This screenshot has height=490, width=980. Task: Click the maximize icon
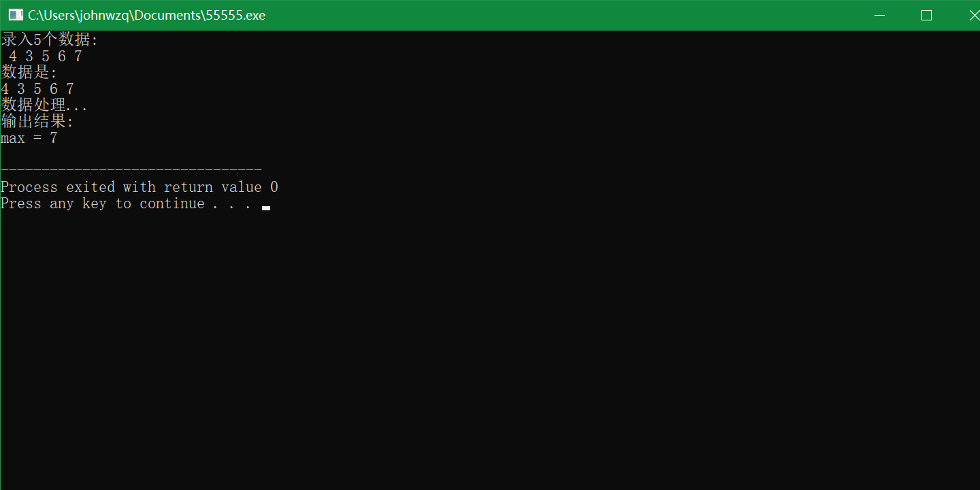coord(926,14)
